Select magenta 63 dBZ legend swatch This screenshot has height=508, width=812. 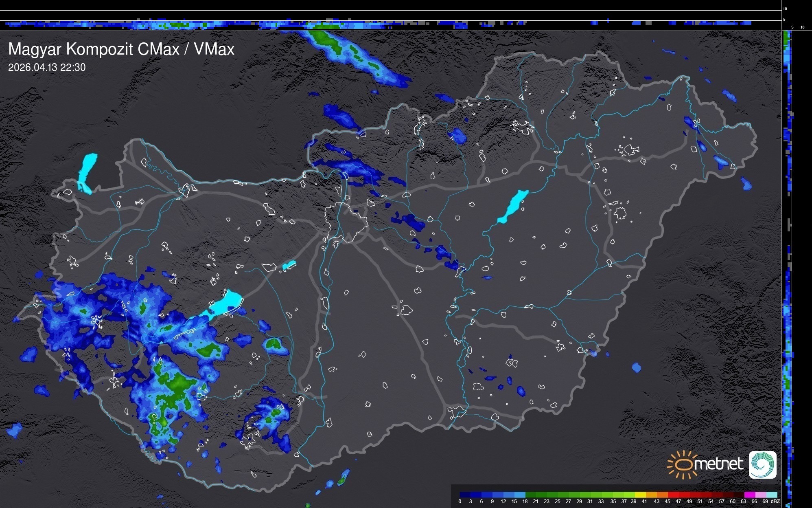coord(749,495)
